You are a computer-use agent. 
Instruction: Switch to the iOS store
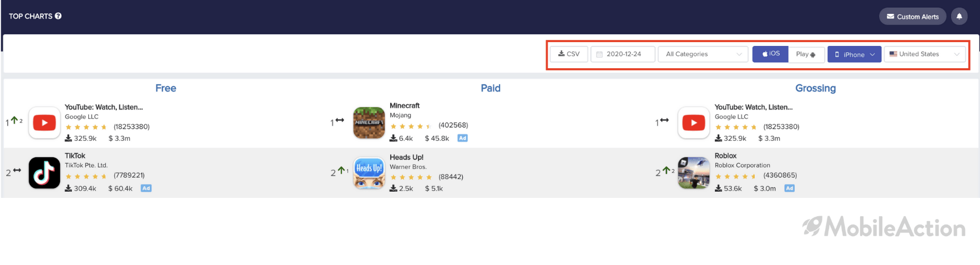tap(770, 54)
